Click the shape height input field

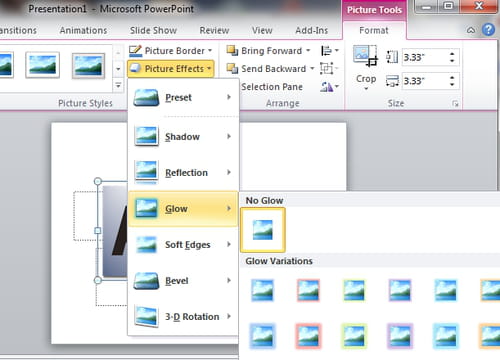click(424, 57)
